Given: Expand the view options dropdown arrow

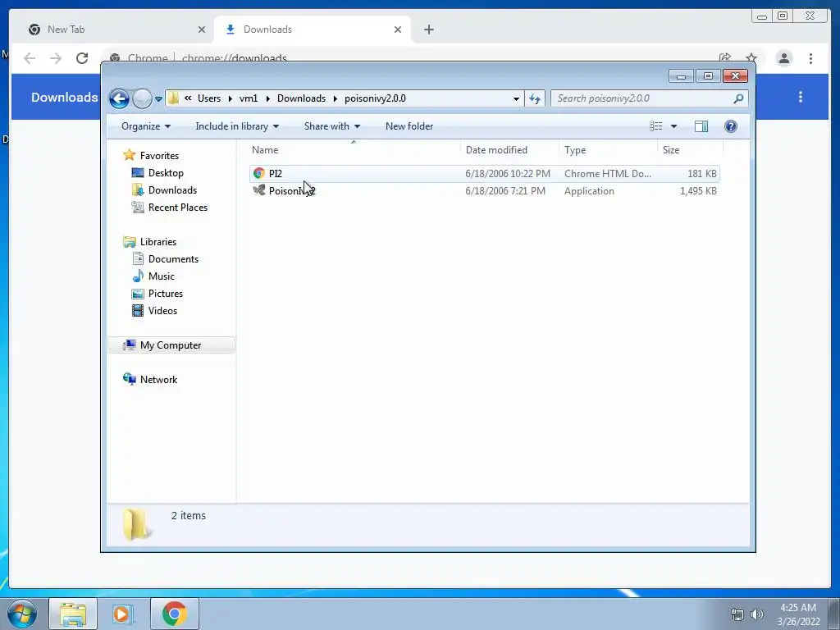Looking at the screenshot, I should coord(674,126).
